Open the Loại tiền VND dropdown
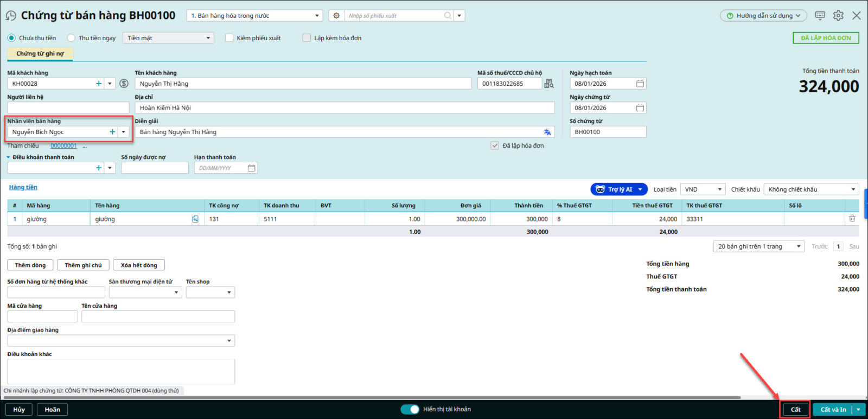The width and height of the screenshot is (868, 419). [703, 189]
